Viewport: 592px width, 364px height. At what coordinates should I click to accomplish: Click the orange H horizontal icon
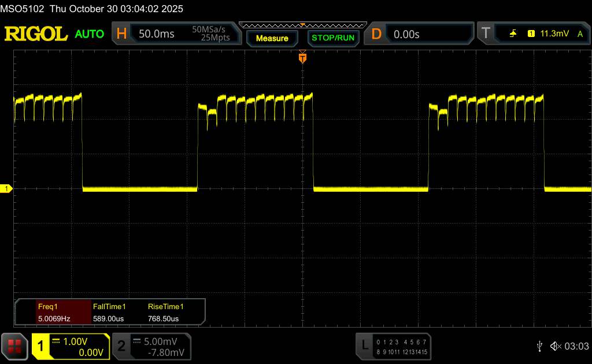pos(121,34)
